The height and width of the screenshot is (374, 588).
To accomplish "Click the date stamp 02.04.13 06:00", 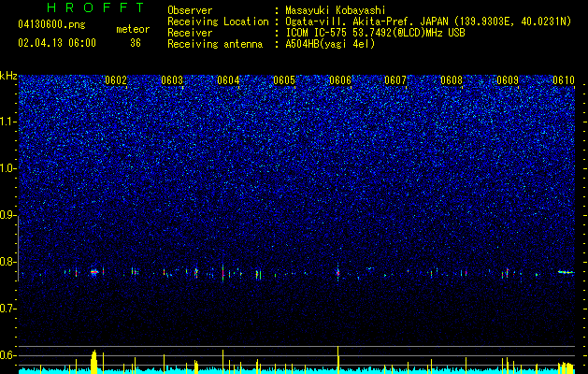I will 57,43.
